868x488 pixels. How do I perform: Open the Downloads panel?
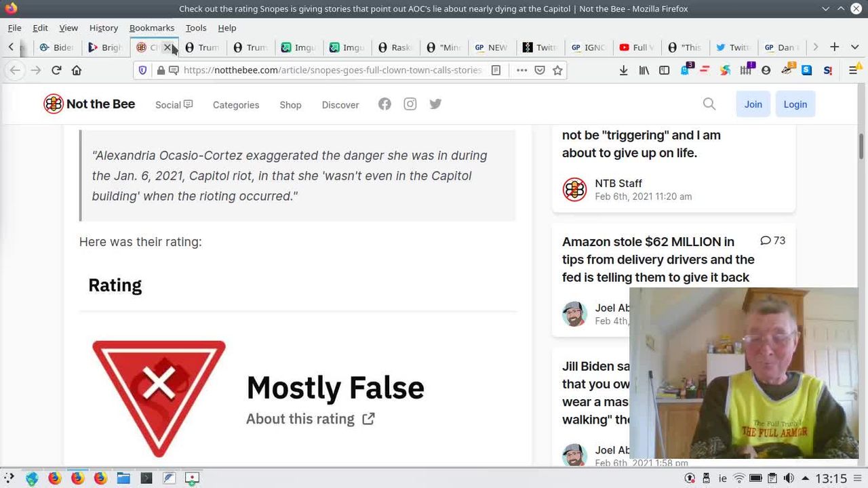pos(623,70)
